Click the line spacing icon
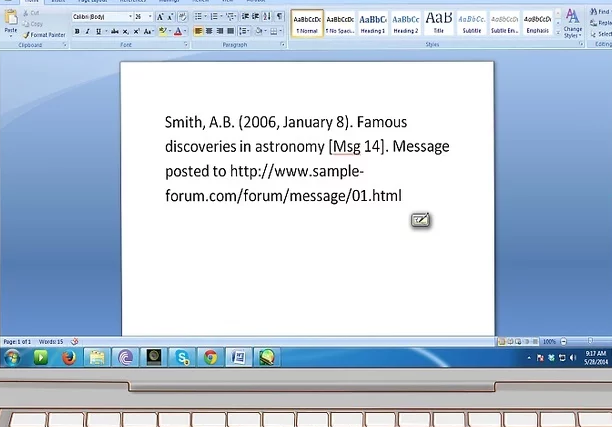This screenshot has width=612, height=427. 243,31
